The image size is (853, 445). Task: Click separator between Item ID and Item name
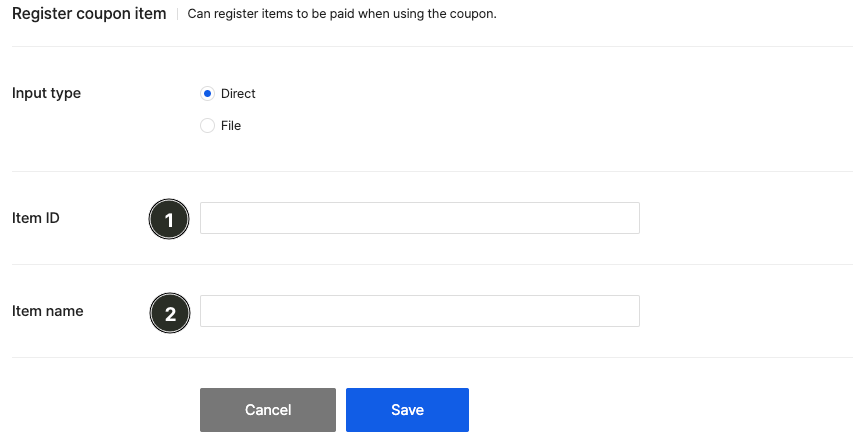(432, 265)
